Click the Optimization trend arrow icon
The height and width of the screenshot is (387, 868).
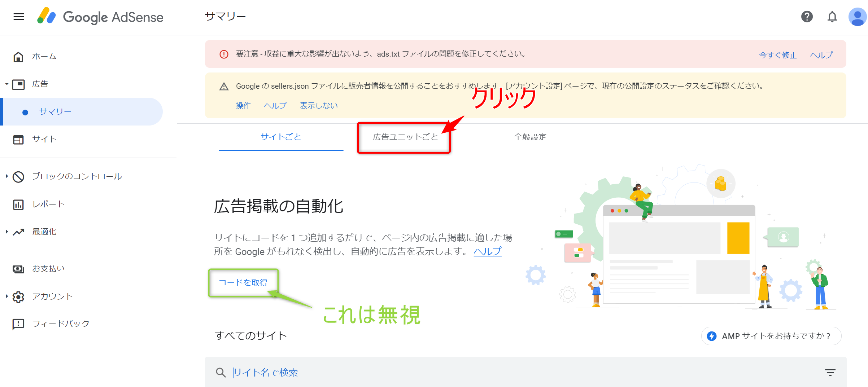point(18,232)
